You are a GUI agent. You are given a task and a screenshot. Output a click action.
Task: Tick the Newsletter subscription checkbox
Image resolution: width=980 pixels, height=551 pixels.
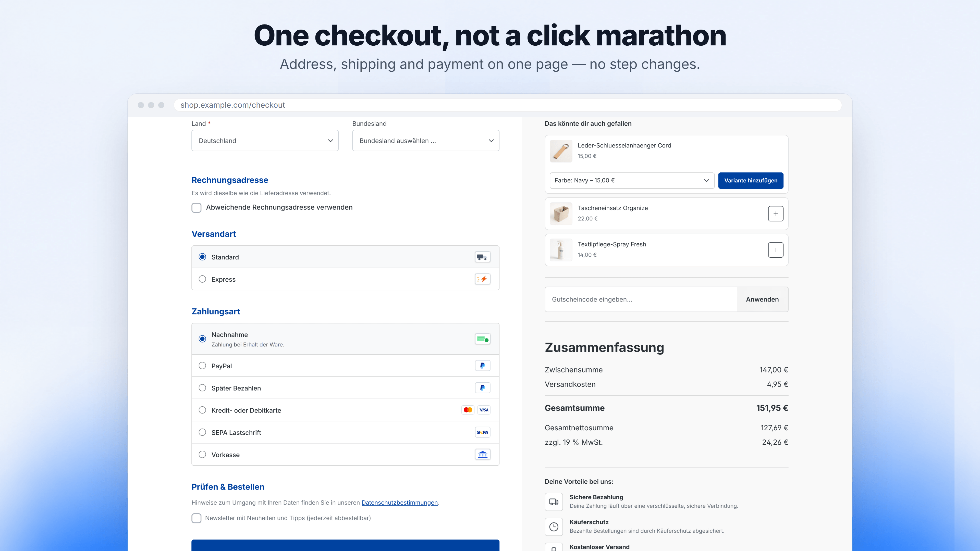(x=196, y=518)
